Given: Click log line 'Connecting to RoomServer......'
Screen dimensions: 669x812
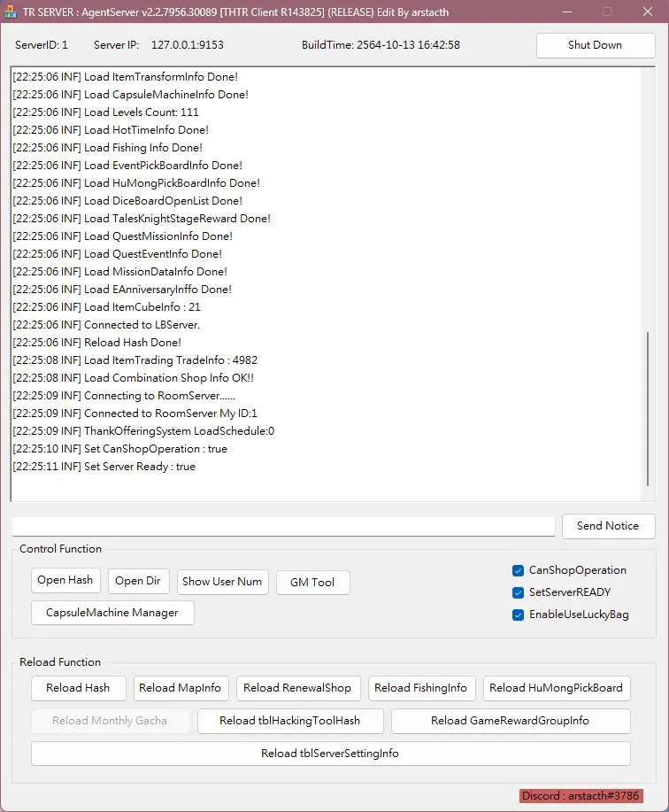Looking at the screenshot, I should click(x=124, y=396).
